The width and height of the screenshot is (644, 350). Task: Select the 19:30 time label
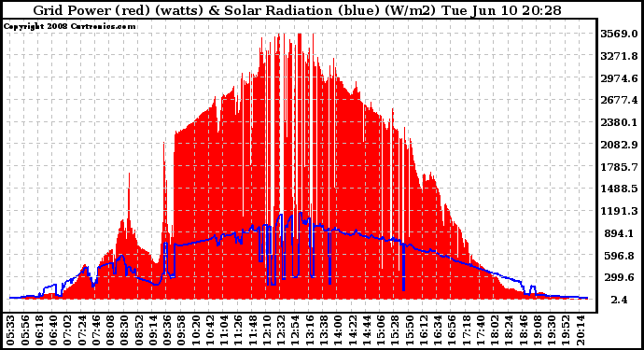pos(552,330)
